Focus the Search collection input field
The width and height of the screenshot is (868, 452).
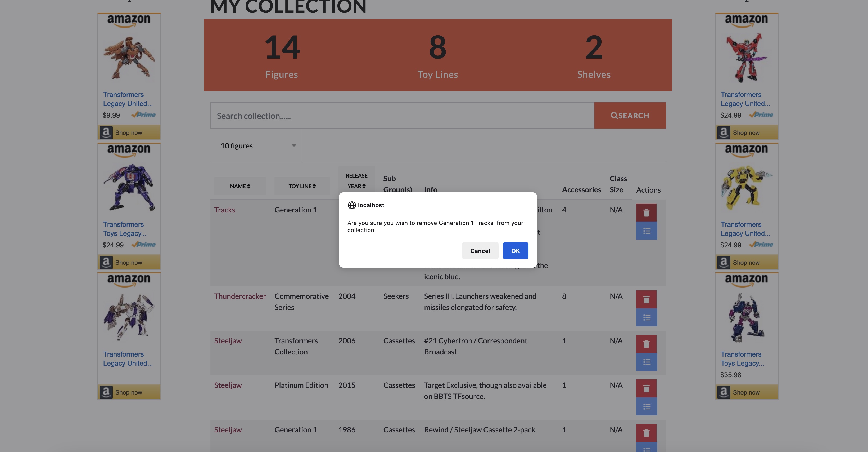coord(402,116)
